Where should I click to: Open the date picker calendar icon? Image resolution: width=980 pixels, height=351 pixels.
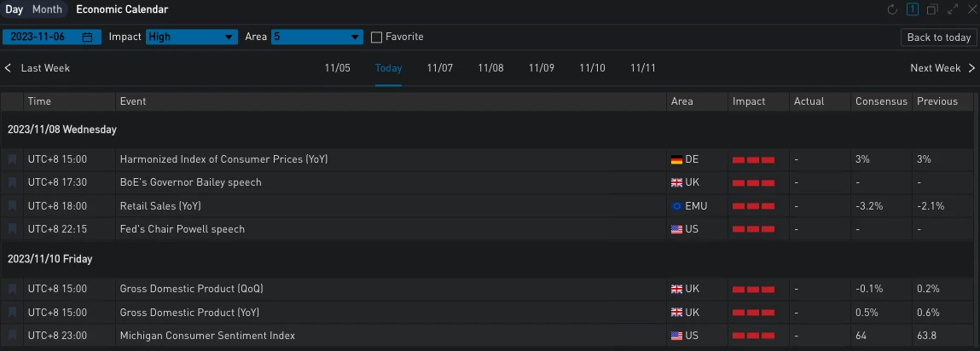[87, 37]
